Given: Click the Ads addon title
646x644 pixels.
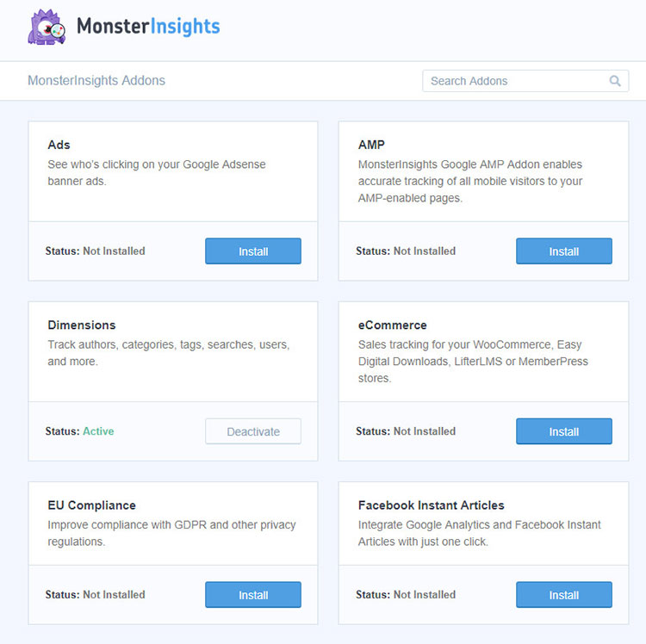Looking at the screenshot, I should coord(59,145).
